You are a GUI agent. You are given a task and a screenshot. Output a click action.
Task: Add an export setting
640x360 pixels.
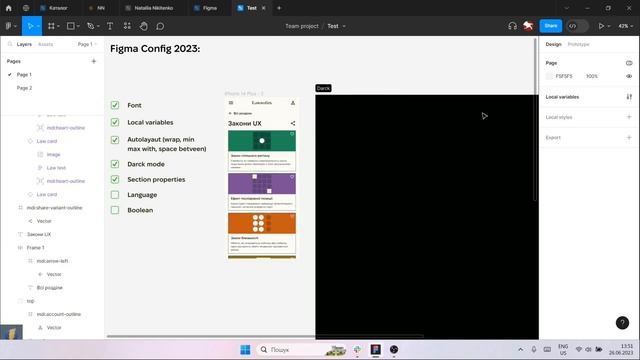point(629,137)
